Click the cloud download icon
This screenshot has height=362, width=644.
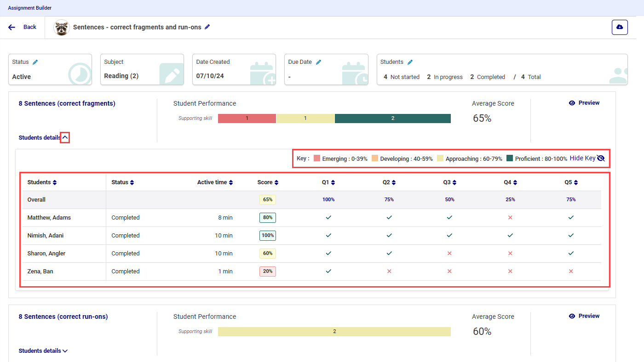tap(619, 27)
